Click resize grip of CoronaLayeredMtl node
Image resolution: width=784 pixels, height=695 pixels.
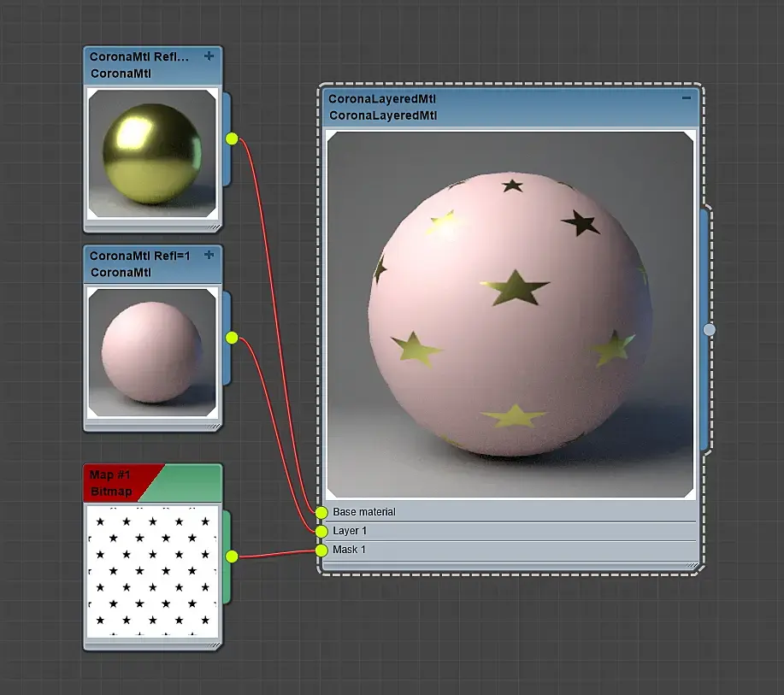click(692, 566)
